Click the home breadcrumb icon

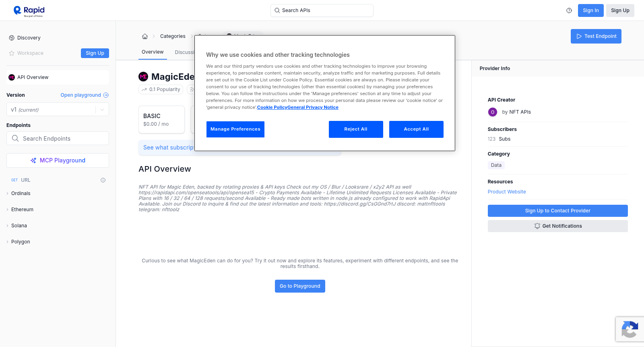[145, 36]
